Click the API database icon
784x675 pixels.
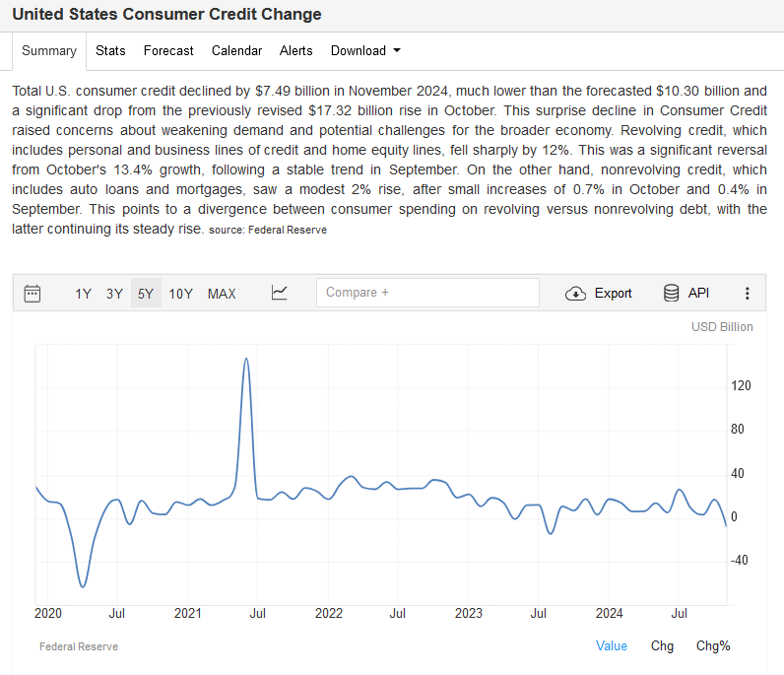pyautogui.click(x=672, y=293)
